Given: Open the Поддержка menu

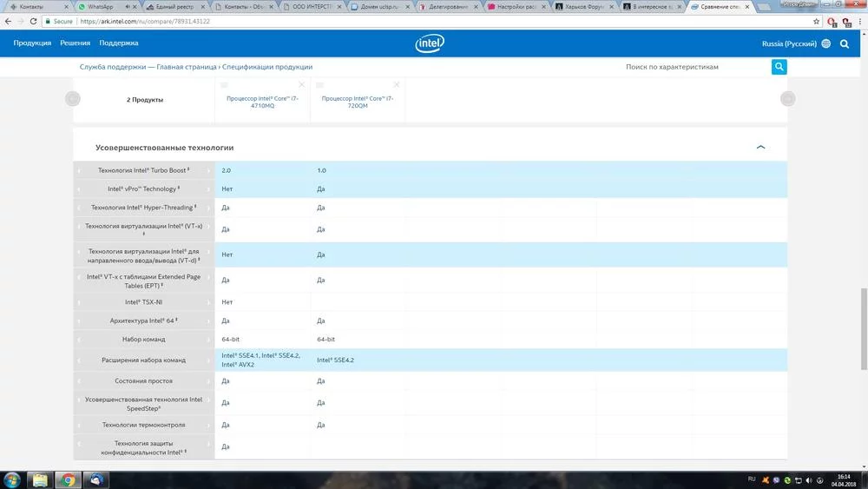Looking at the screenshot, I should [x=118, y=43].
